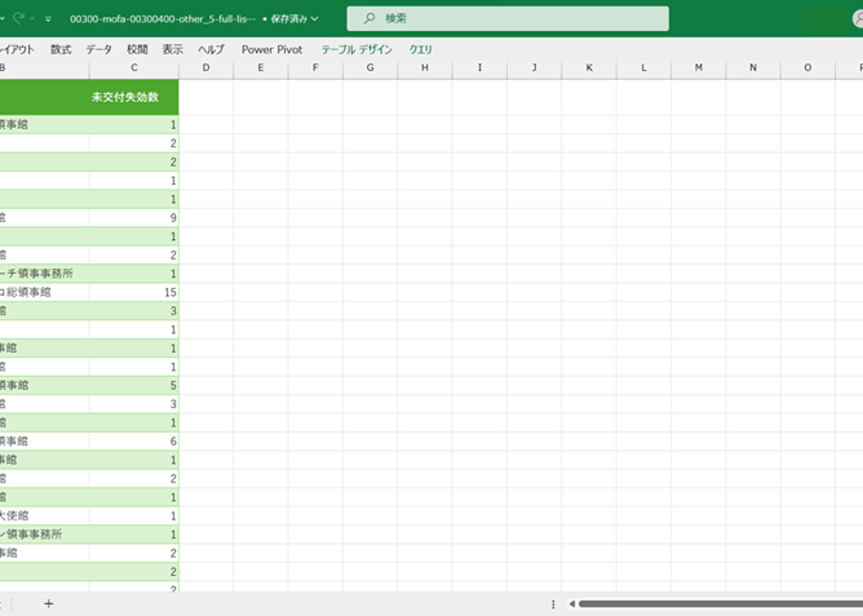Screen dimensions: 863x616
Task: Select the cell with value 9
Action: click(134, 217)
